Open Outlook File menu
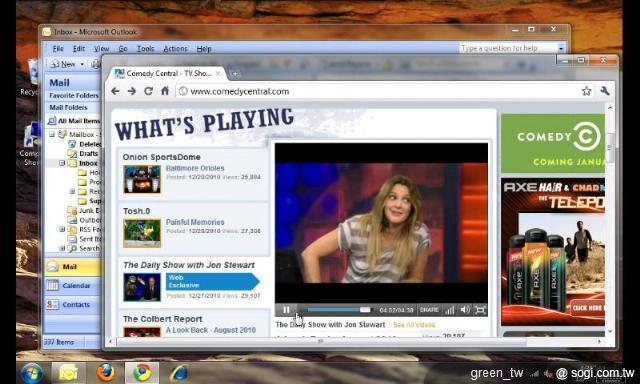This screenshot has height=384, width=640. [58, 49]
